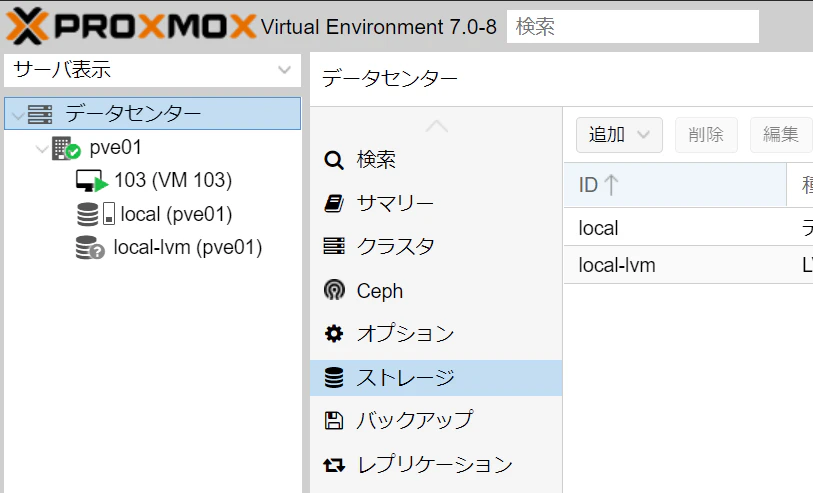Click the menu scroll-up arrow
The height and width of the screenshot is (493, 813).
click(x=437, y=126)
